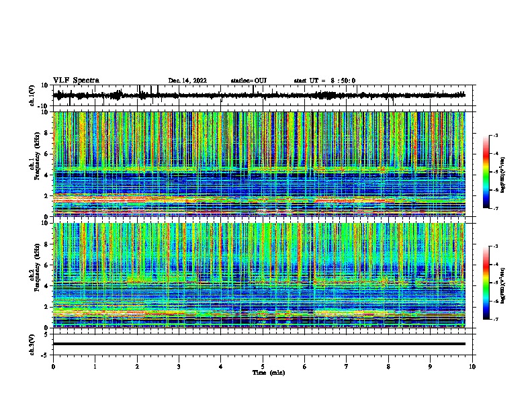This screenshot has width=532, height=411.
Task: Click the "ch.1 Frequency (kHz)" axis label
Action: [34, 156]
